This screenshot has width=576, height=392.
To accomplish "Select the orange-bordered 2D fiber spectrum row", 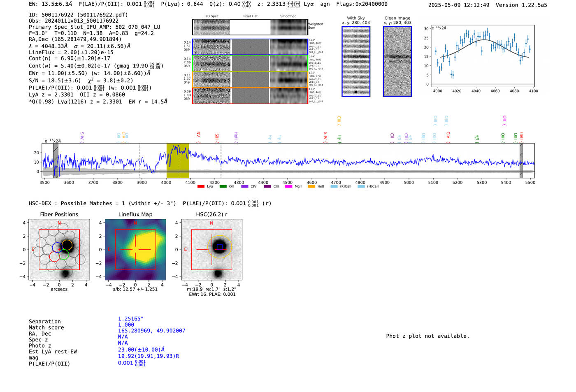I will click(x=250, y=79).
